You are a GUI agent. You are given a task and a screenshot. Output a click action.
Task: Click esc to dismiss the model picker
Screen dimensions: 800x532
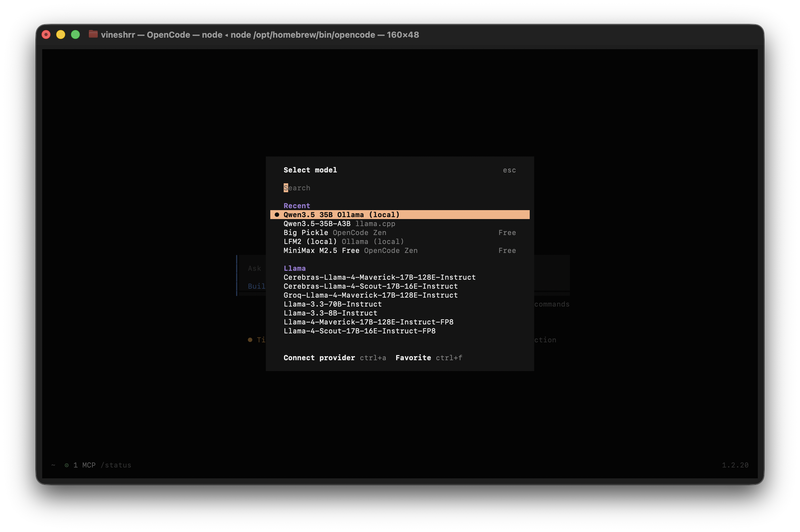pyautogui.click(x=510, y=170)
